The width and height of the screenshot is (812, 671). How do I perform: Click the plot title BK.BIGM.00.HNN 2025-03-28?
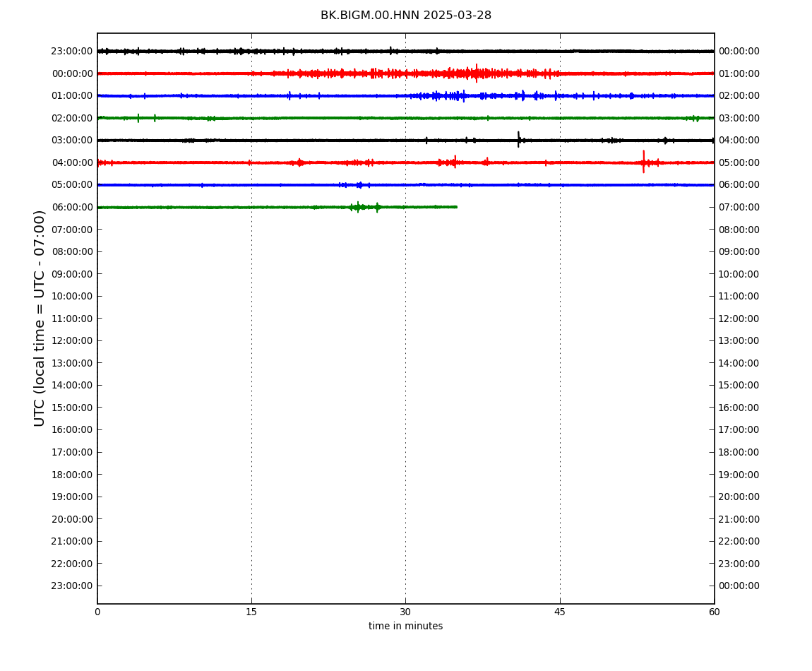405,16
